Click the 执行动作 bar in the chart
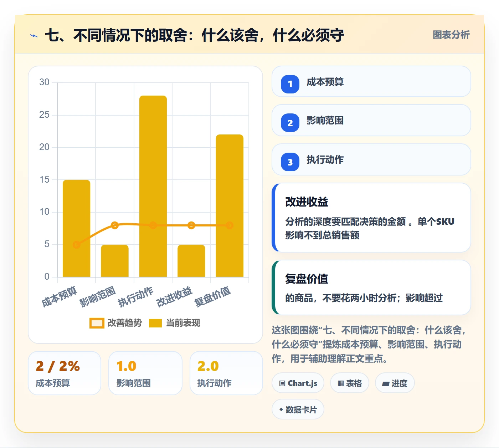 point(153,186)
